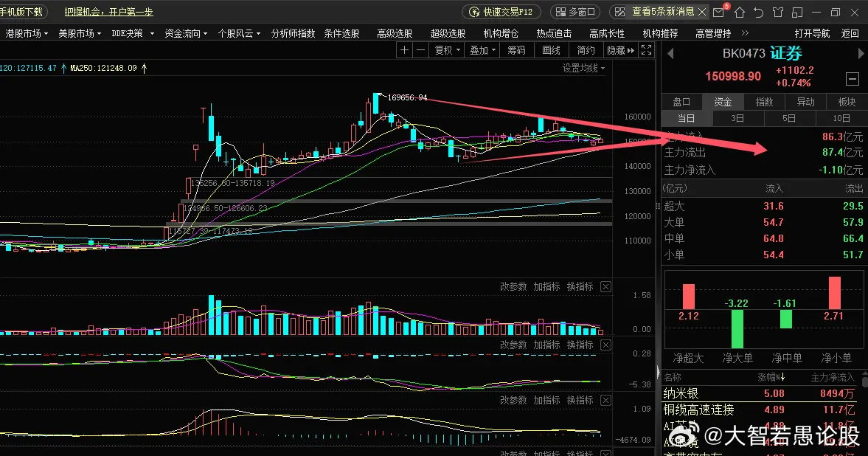Close the new messages notification
This screenshot has height=456, width=868.
click(x=702, y=12)
